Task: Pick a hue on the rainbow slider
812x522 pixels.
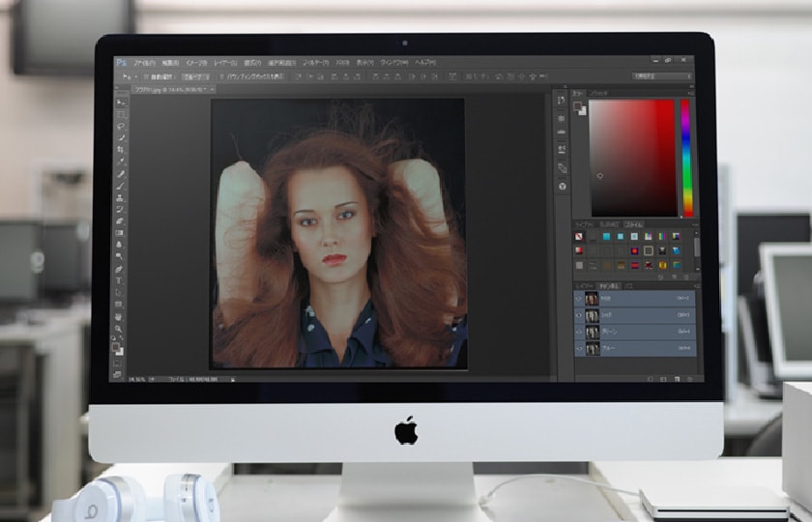Action: click(686, 158)
